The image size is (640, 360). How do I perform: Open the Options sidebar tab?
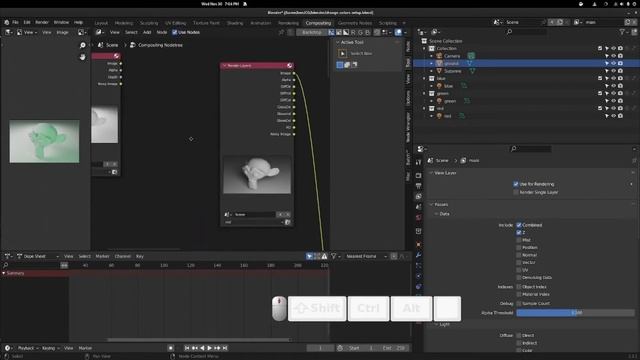tap(408, 98)
